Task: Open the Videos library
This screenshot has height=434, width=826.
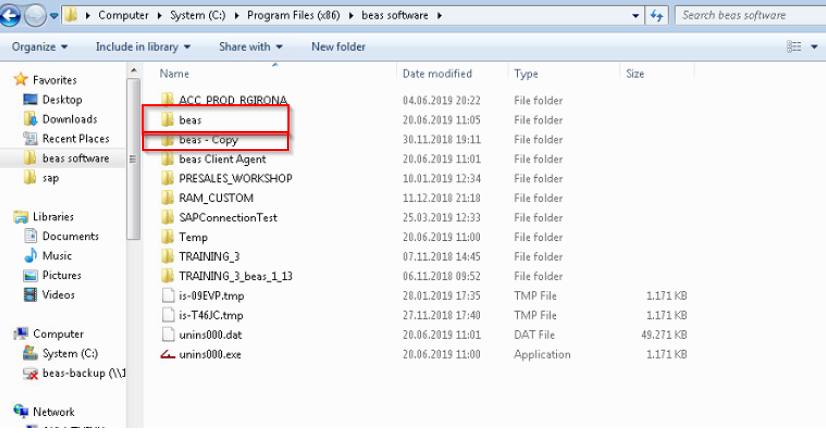Action: [58, 294]
